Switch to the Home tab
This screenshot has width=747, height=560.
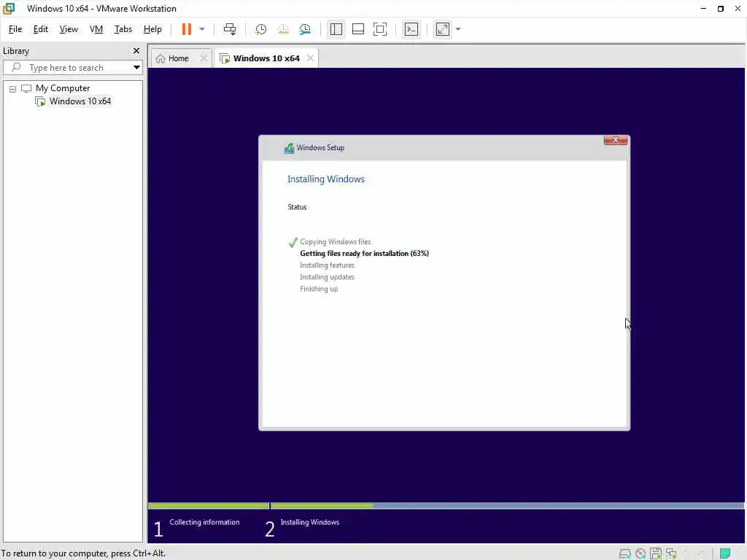178,58
